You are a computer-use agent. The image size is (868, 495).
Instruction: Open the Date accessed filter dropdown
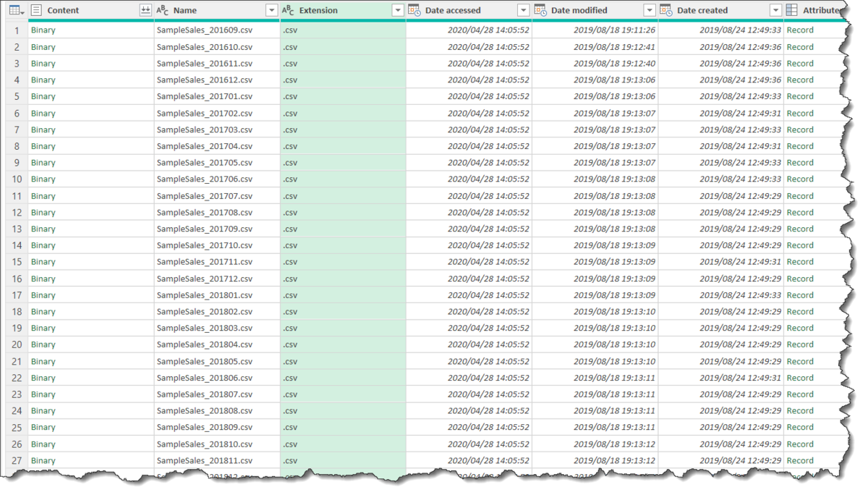[524, 11]
